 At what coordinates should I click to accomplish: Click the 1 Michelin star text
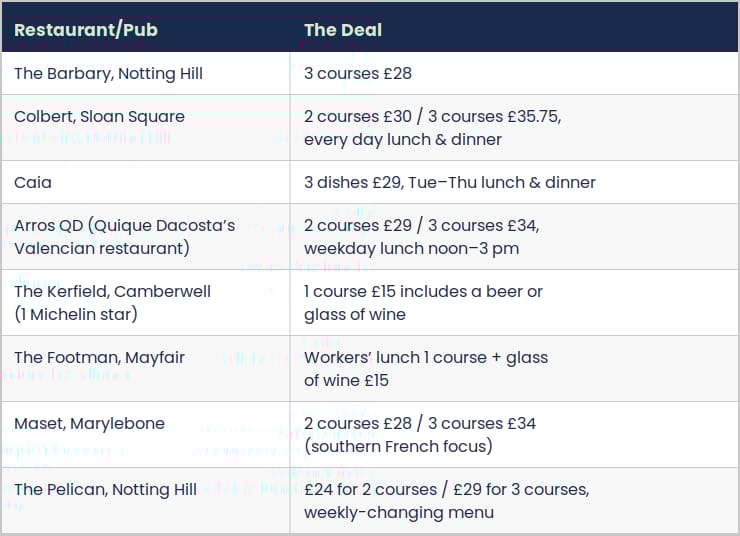pos(76,314)
